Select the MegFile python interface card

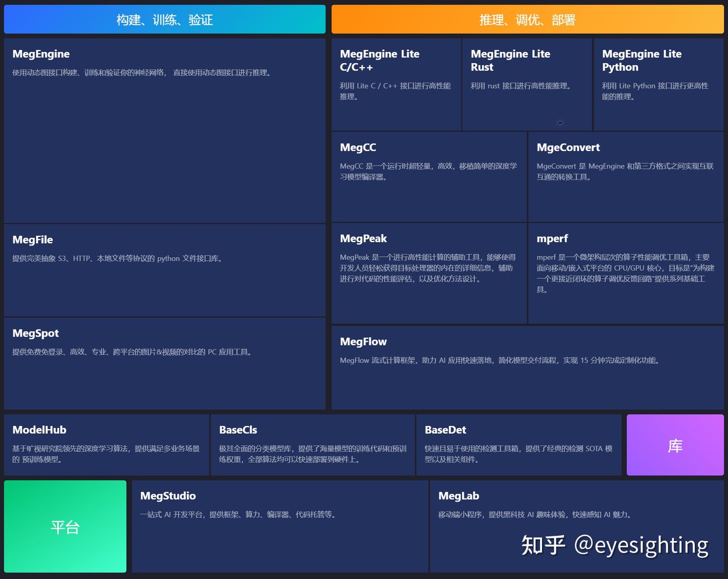coord(164,270)
